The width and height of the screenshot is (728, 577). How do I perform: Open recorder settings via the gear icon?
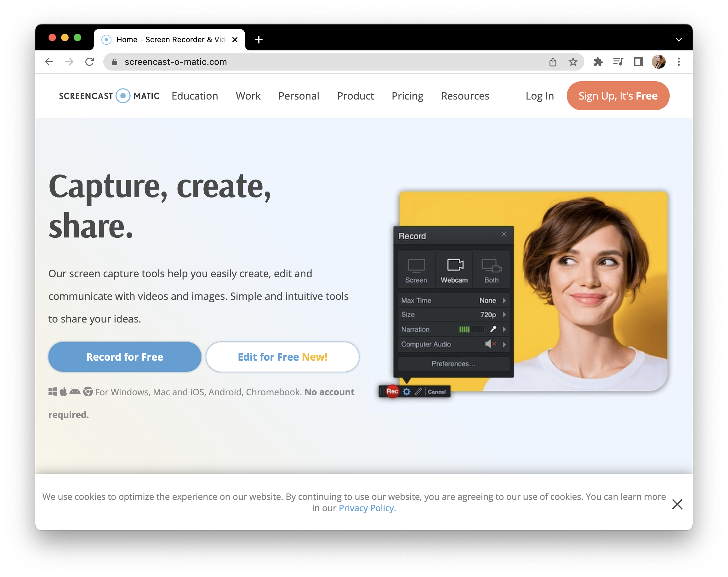click(407, 391)
